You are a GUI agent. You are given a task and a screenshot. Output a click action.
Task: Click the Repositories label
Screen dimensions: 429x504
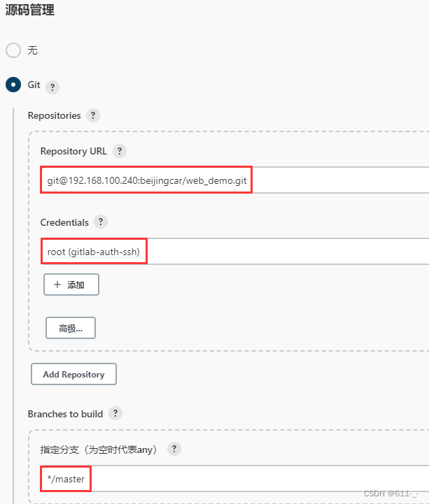pos(55,116)
